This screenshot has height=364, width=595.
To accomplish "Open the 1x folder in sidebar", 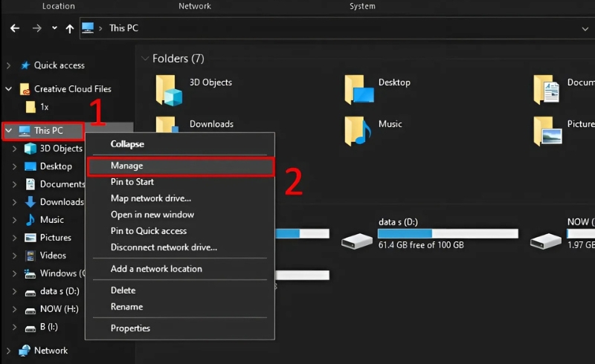I will point(37,107).
